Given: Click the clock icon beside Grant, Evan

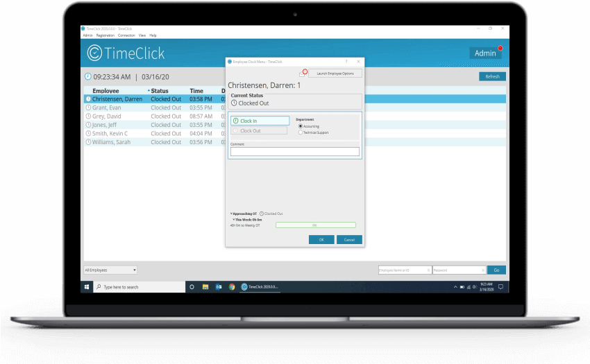Looking at the screenshot, I should 88,107.
